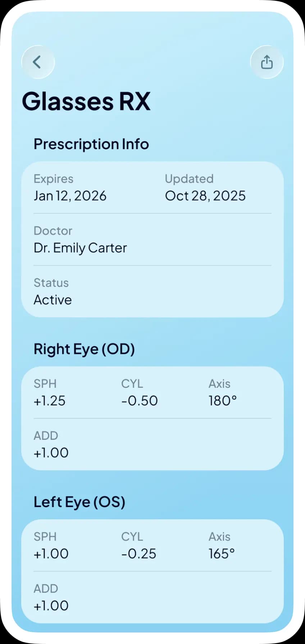Tap the Doctor field label

coord(53,231)
